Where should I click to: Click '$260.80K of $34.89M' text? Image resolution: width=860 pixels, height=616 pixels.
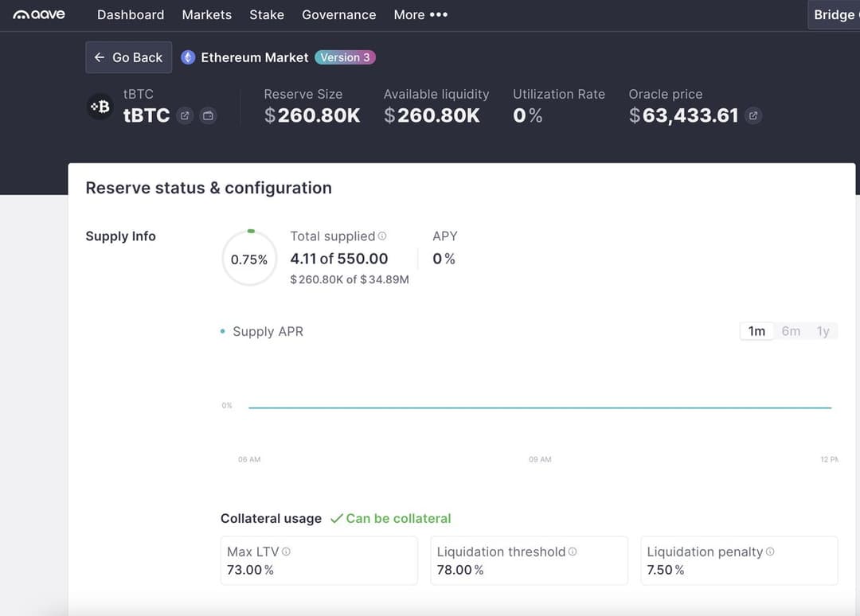(350, 279)
